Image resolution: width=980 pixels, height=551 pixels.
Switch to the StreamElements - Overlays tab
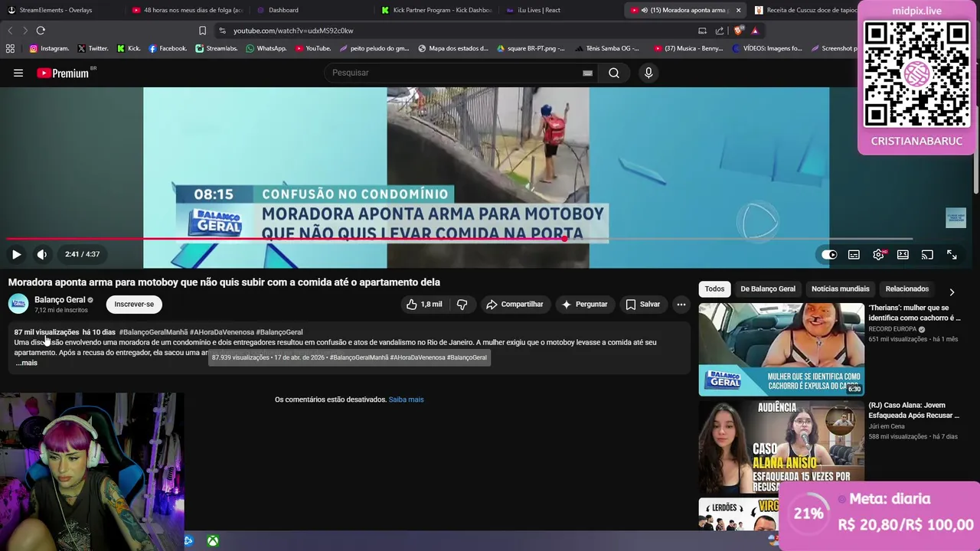(55, 10)
